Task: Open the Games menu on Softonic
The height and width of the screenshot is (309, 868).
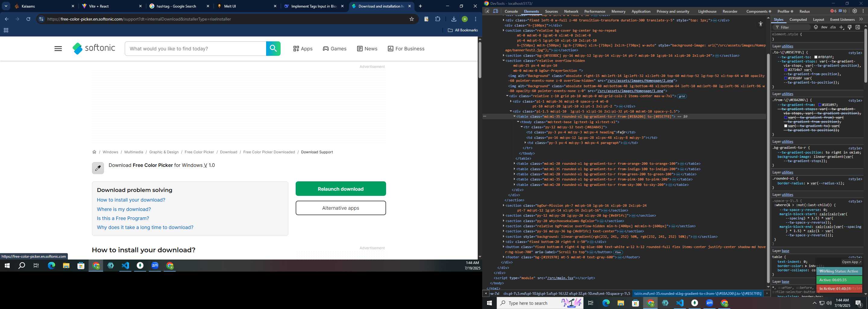Action: click(335, 49)
